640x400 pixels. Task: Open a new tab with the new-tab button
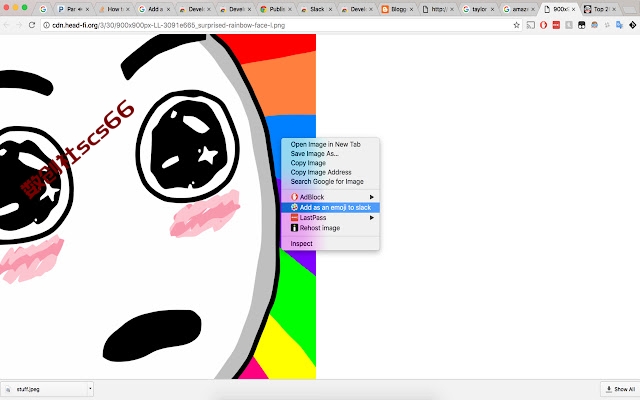point(631,9)
